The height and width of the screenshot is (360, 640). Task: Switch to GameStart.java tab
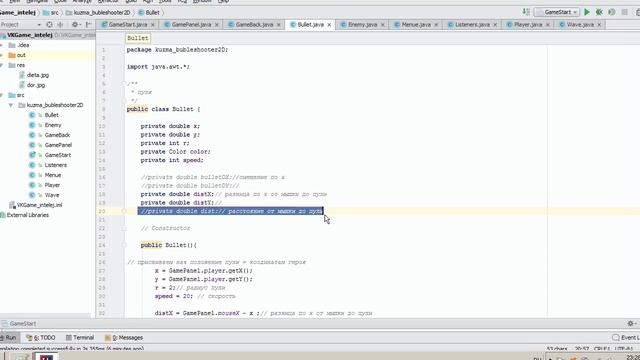(128, 24)
